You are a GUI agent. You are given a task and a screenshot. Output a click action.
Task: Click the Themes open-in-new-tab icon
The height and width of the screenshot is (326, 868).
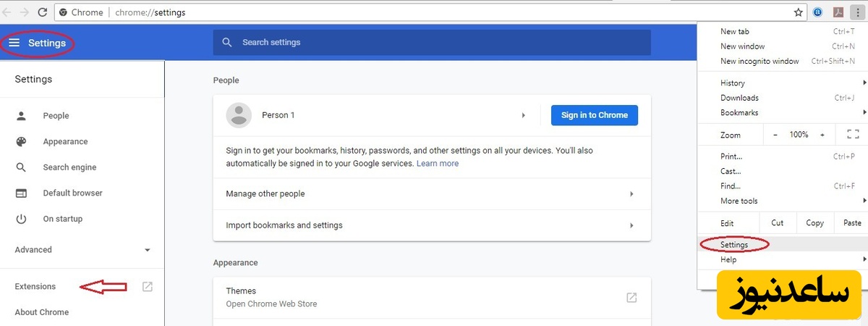tap(631, 298)
